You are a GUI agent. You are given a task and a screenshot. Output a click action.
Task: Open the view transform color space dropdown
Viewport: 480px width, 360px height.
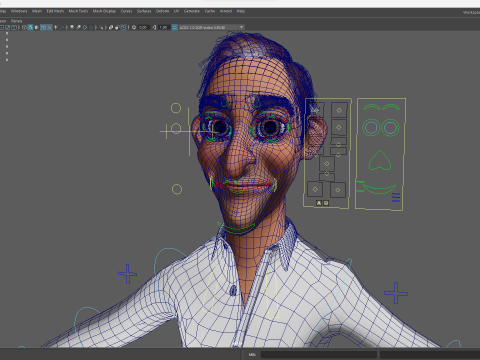point(212,27)
